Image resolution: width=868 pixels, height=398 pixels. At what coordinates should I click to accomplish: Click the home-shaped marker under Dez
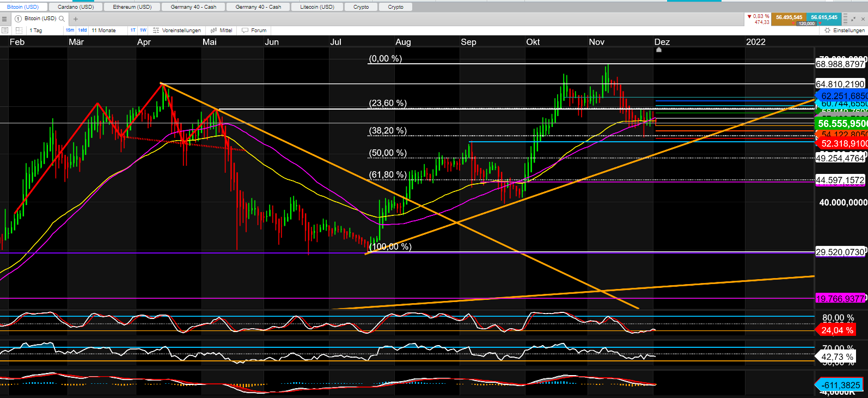pyautogui.click(x=658, y=50)
